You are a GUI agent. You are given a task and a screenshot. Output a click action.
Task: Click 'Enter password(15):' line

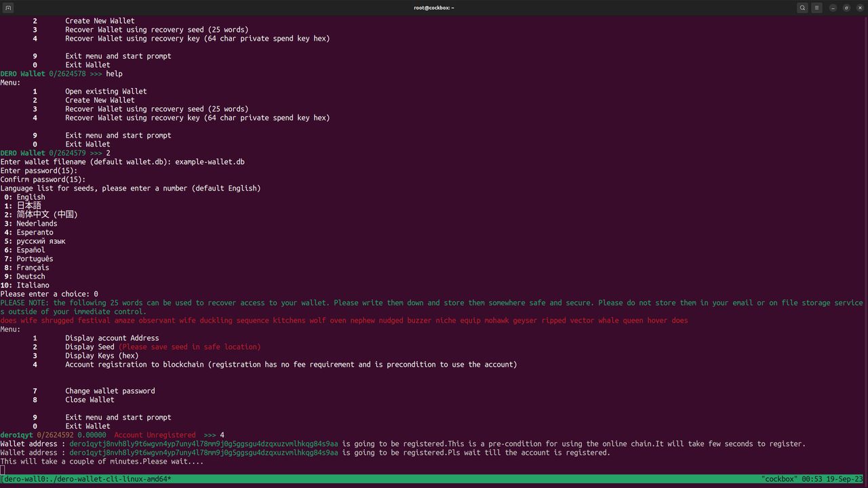tap(39, 170)
